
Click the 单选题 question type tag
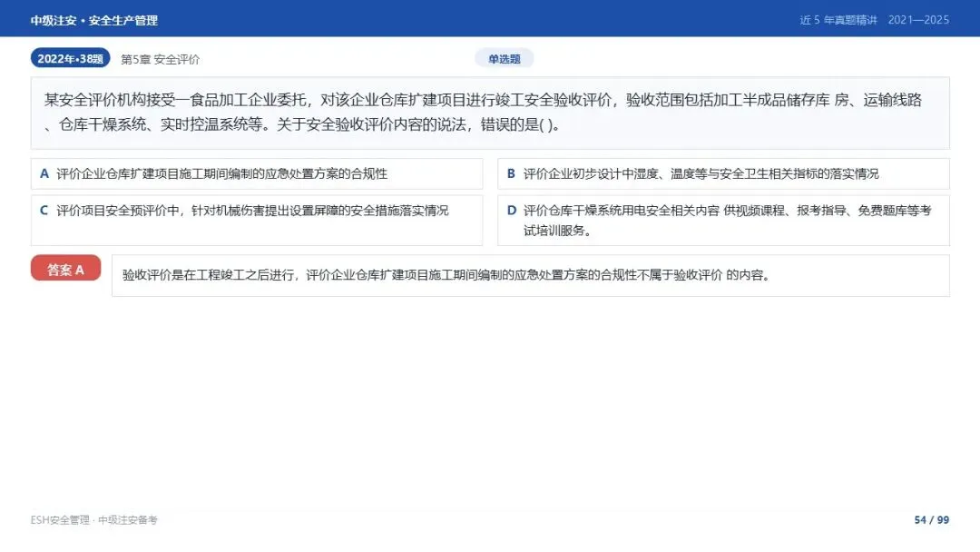[x=504, y=59]
